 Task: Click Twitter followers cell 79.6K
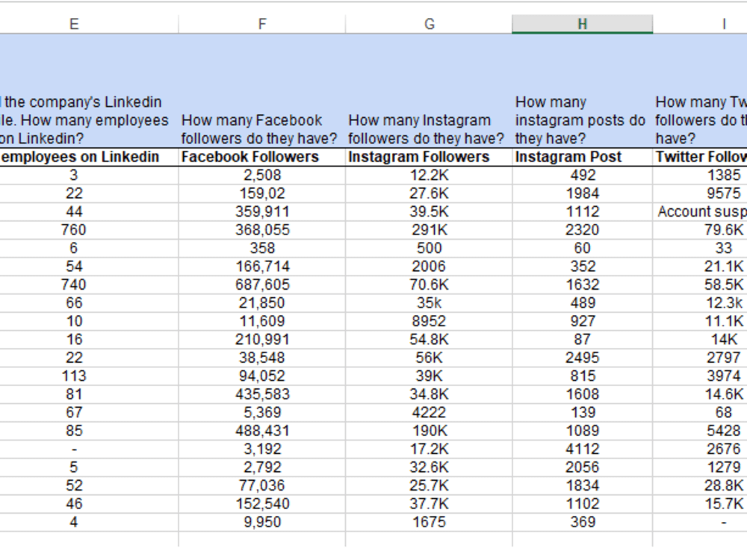click(700, 230)
